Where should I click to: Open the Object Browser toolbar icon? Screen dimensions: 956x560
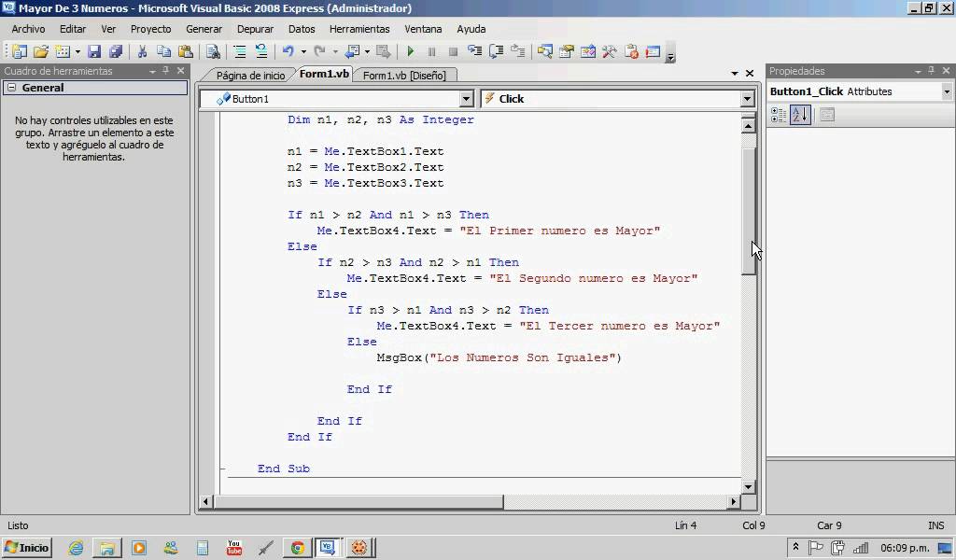[588, 51]
